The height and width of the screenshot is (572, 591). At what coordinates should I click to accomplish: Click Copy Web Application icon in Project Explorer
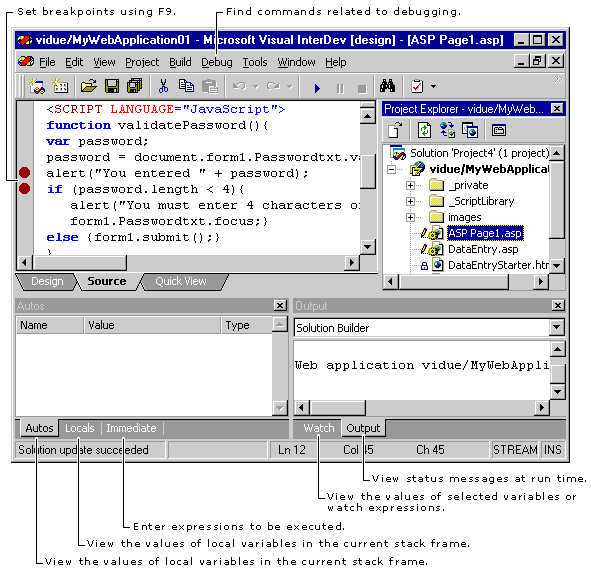point(470,130)
